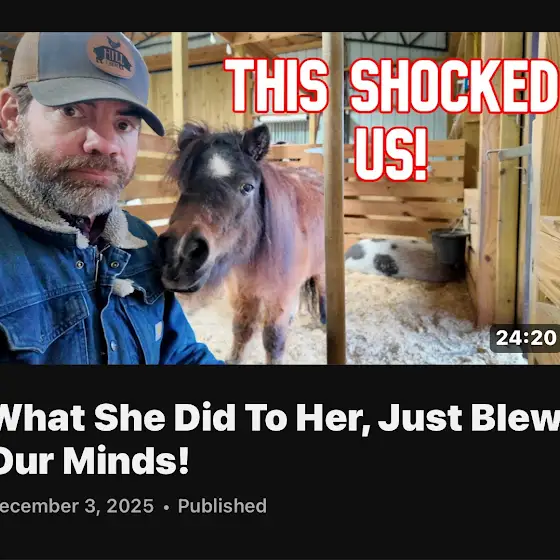
Task: Click the "THIS SHOCKED" overlay text
Action: pos(391,86)
